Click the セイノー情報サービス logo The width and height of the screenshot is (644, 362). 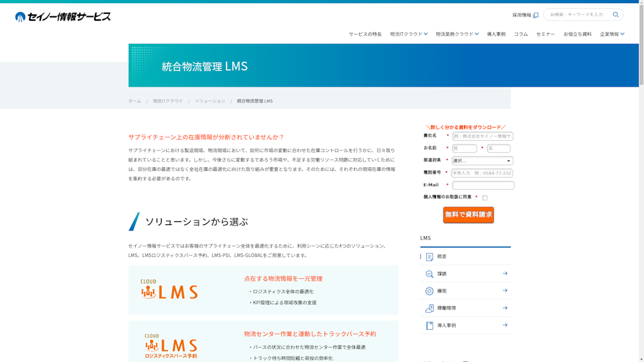[x=63, y=17]
